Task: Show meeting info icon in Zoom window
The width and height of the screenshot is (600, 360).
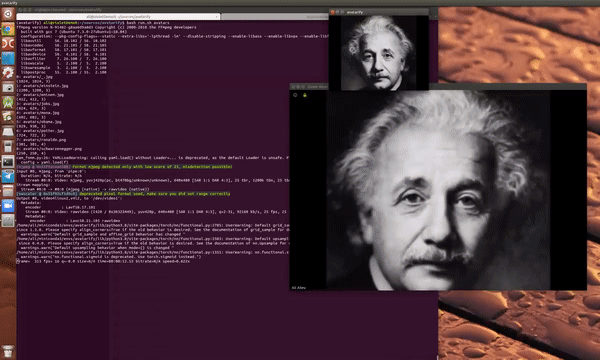Action: (295, 95)
